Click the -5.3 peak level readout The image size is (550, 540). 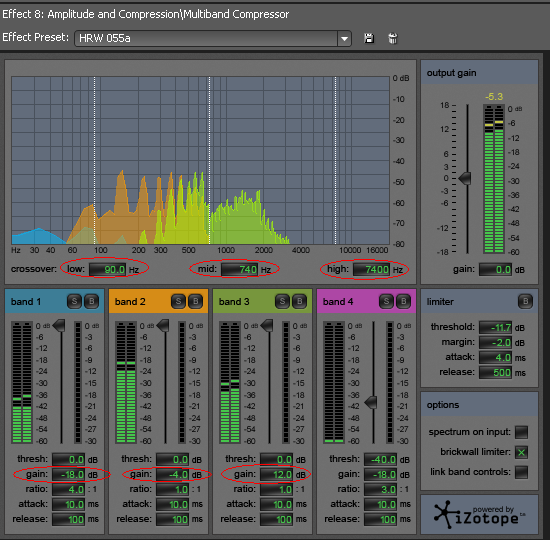494,96
